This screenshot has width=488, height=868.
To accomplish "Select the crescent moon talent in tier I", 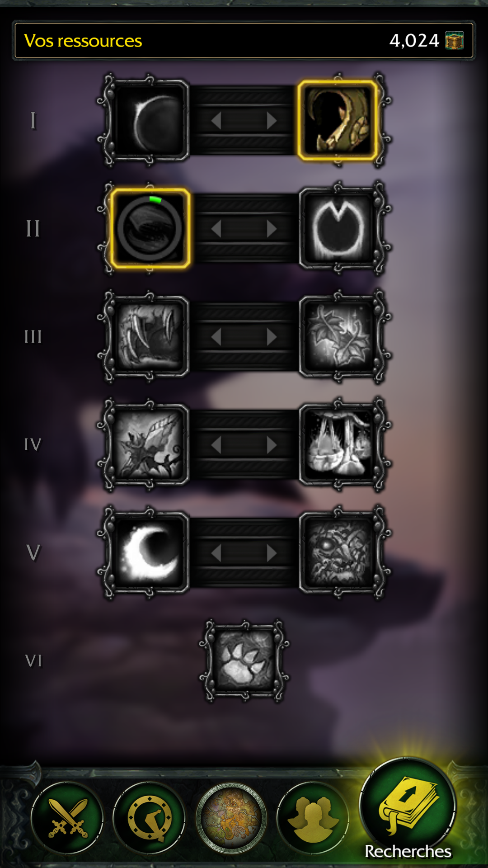I will tap(150, 120).
